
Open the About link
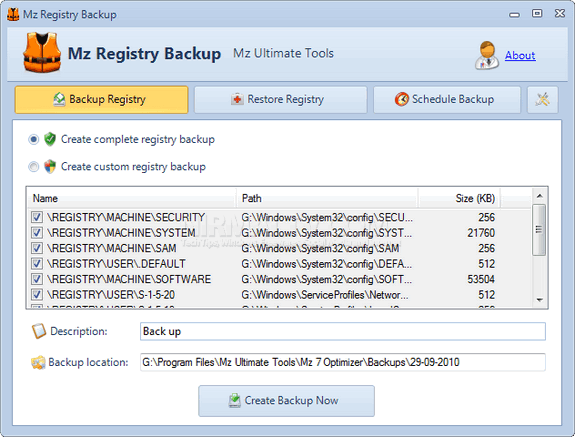520,55
